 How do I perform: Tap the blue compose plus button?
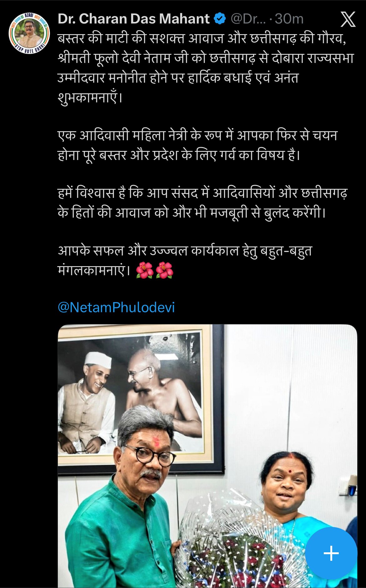(331, 553)
